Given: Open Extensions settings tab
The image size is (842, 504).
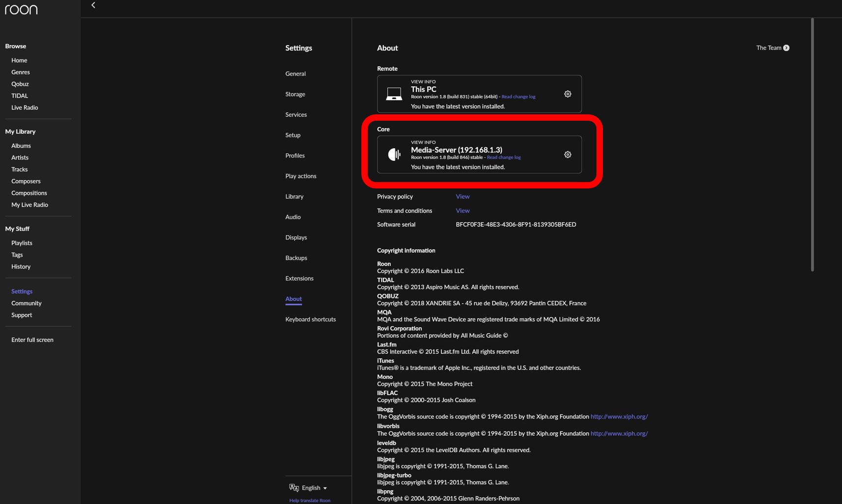Looking at the screenshot, I should 299,278.
